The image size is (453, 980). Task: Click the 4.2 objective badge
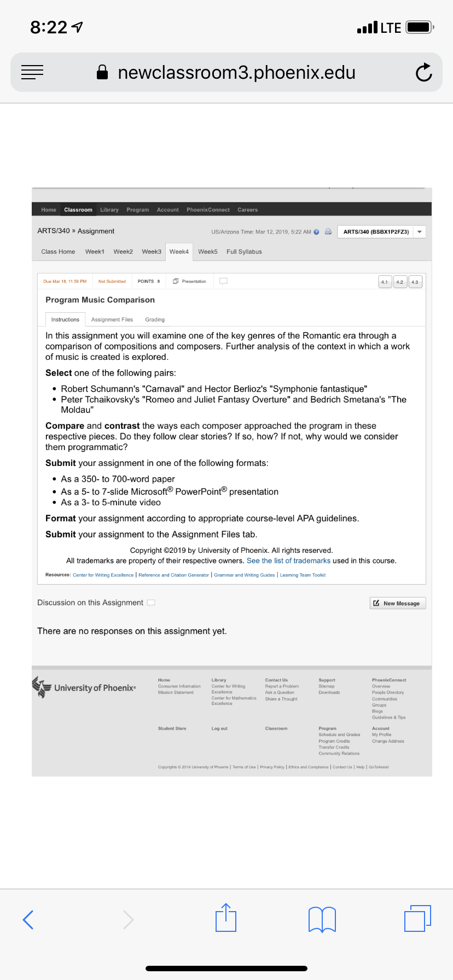(x=400, y=282)
